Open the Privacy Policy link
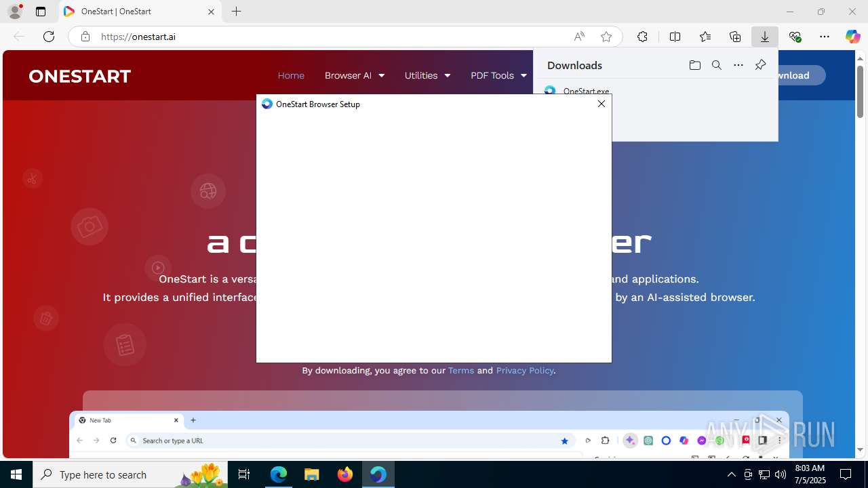This screenshot has width=868, height=488. pyautogui.click(x=525, y=370)
